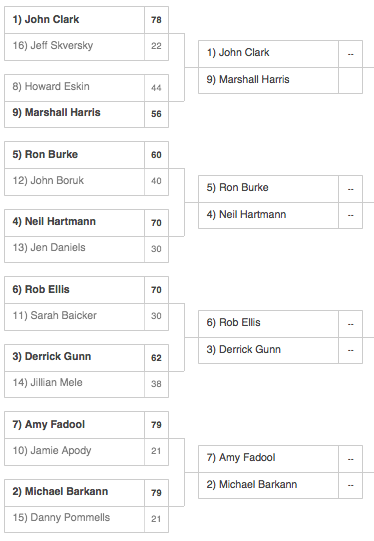374x541 pixels.
Task: Click Rob Ellis's second-round entry
Action: tap(280, 324)
